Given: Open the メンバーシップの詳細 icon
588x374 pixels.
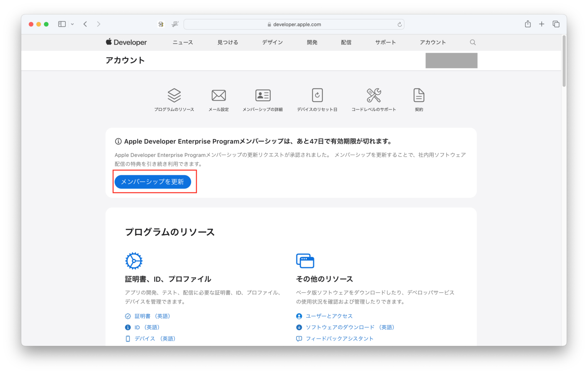Looking at the screenshot, I should click(x=262, y=95).
